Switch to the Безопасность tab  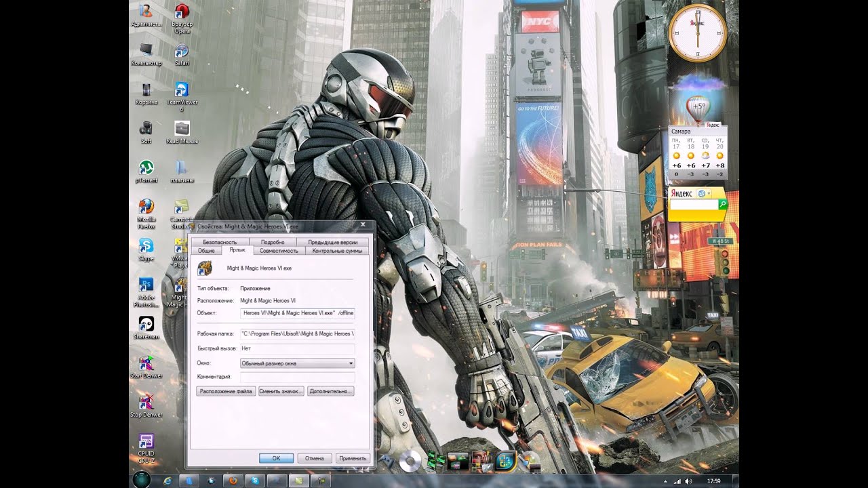click(x=220, y=242)
